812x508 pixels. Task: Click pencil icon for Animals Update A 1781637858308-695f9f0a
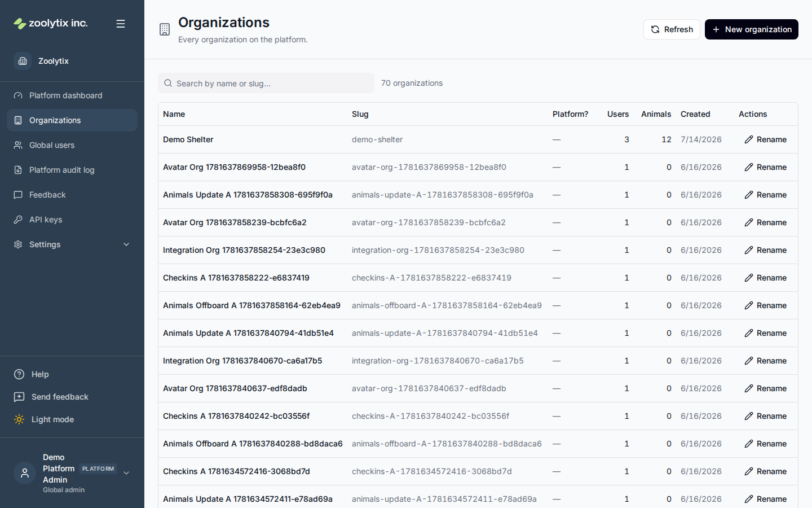749,195
